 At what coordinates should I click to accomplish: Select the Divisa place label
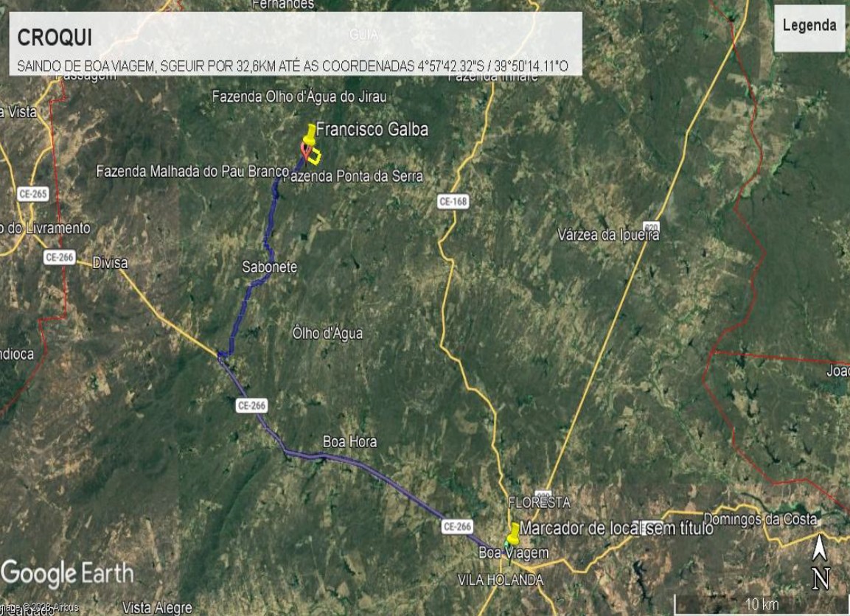click(x=110, y=263)
